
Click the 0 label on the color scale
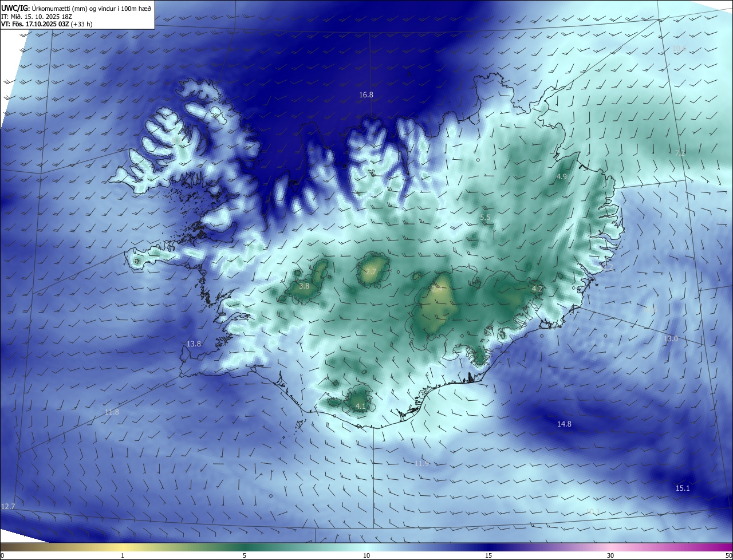click(x=2, y=555)
